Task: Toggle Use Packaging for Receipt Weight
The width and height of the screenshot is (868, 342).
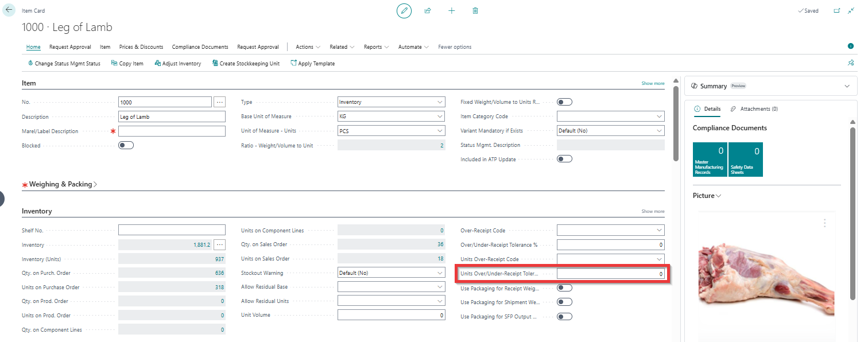Action: [x=565, y=288]
